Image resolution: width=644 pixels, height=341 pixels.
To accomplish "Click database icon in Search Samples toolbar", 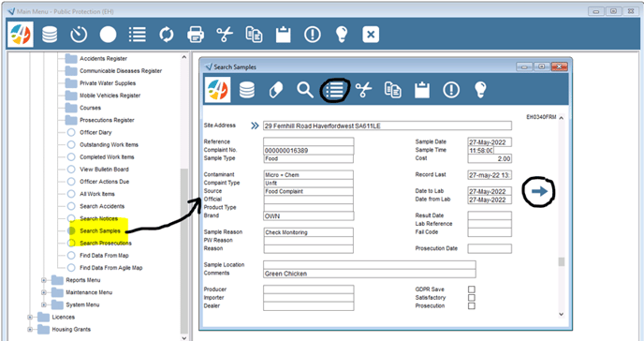I will (247, 90).
